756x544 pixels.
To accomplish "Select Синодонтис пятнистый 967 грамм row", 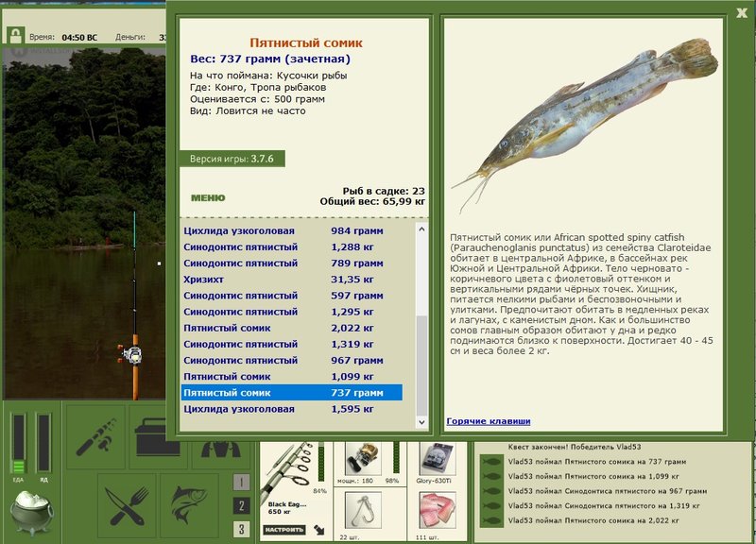I will click(x=292, y=361).
